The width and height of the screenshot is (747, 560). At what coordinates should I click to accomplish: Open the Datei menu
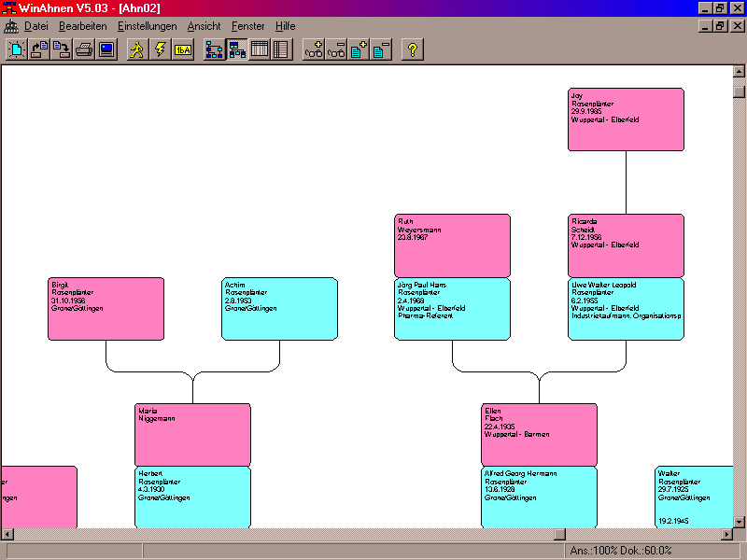(x=35, y=26)
